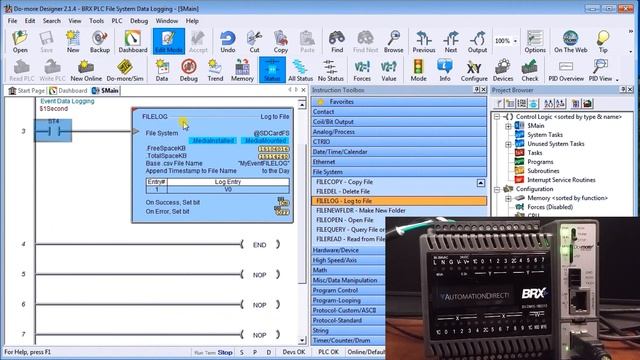Change PLC Mode with traffic light icon

pos(418,70)
